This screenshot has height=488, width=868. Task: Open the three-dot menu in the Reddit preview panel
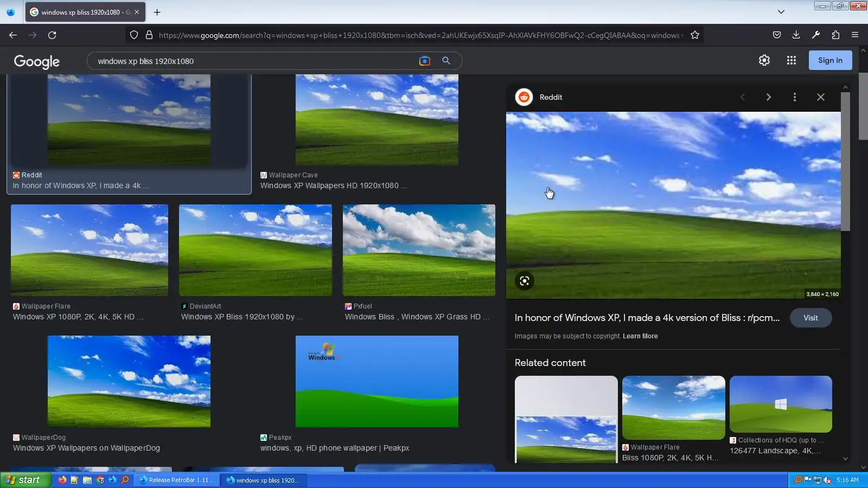[795, 97]
